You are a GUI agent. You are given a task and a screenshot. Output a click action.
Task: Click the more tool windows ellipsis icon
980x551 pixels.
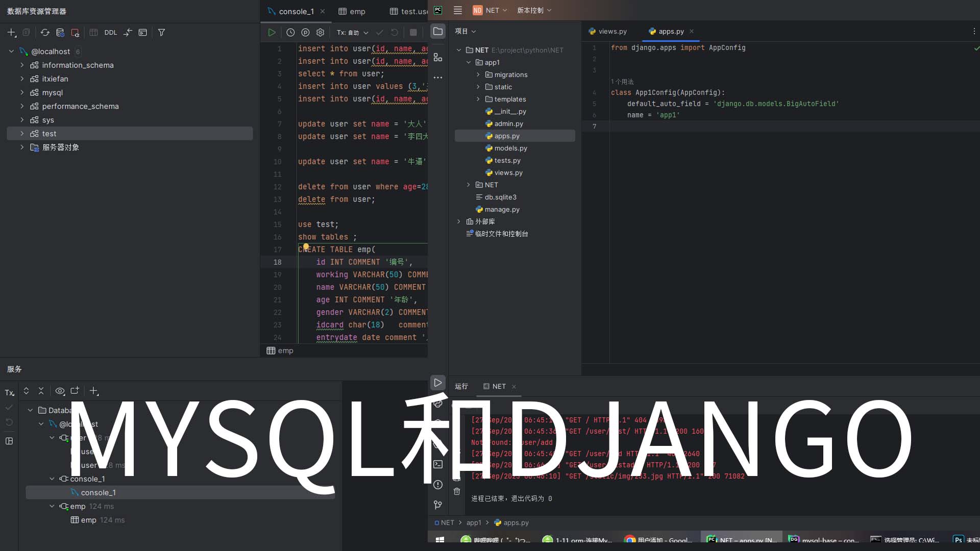pos(438,78)
